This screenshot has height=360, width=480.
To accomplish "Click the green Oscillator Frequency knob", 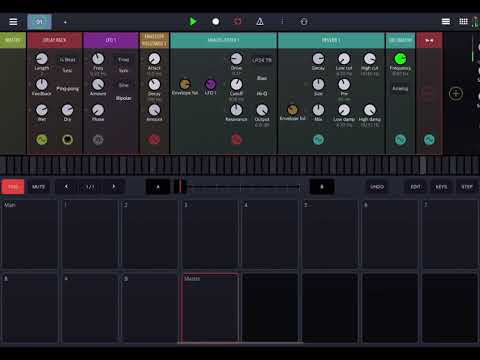I will coord(400,59).
